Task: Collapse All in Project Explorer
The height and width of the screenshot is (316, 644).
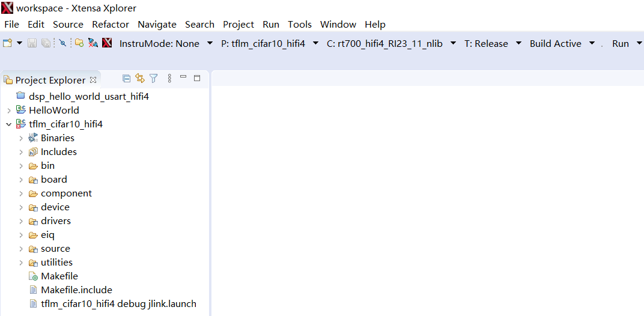Action: point(126,79)
